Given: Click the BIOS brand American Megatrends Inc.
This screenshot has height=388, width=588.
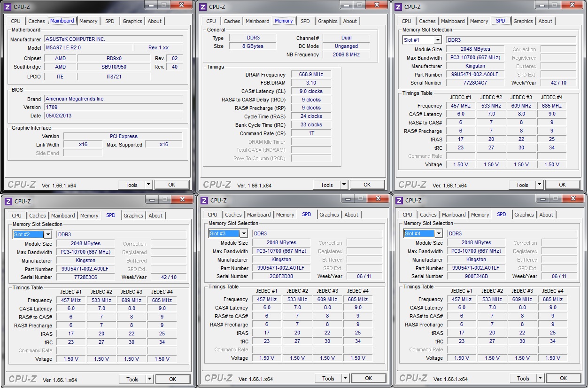Looking at the screenshot, I should (x=113, y=99).
